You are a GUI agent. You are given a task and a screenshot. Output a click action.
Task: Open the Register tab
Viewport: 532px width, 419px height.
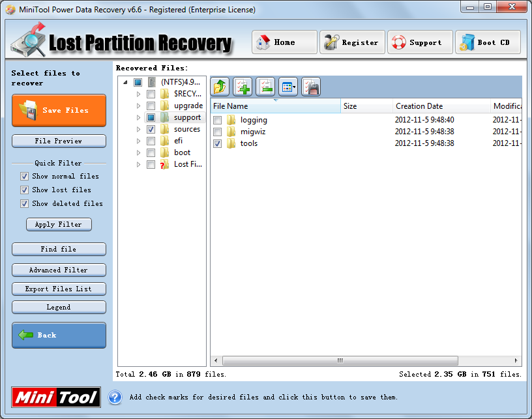352,42
